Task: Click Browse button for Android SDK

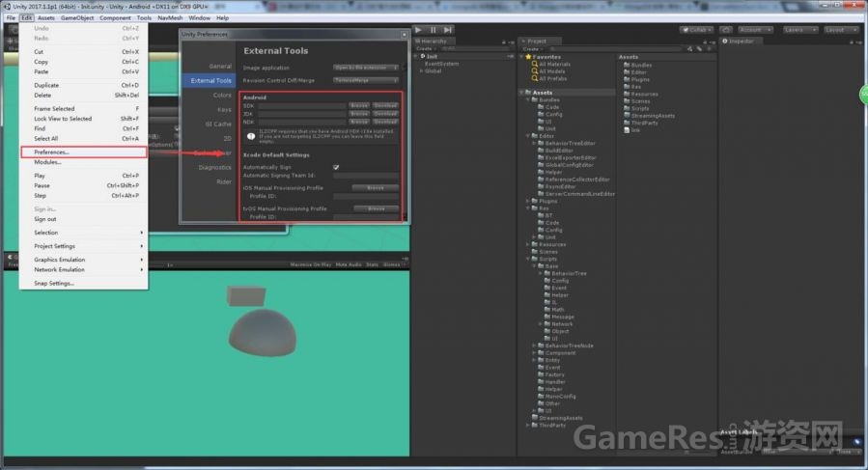Action: coord(359,105)
